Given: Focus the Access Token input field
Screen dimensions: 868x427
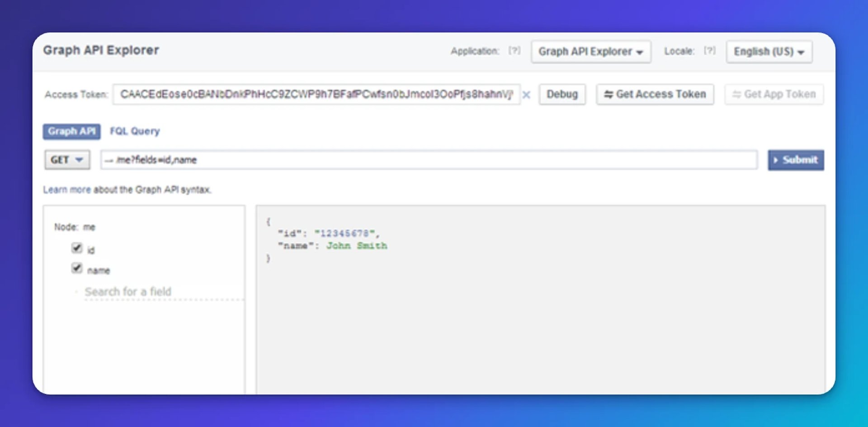Looking at the screenshot, I should tap(316, 94).
